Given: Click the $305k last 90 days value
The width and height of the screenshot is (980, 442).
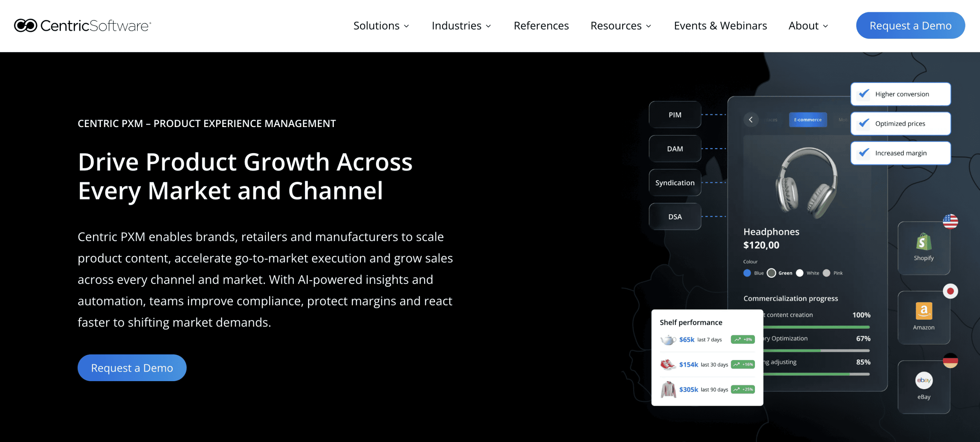Looking at the screenshot, I should pyautogui.click(x=703, y=389).
